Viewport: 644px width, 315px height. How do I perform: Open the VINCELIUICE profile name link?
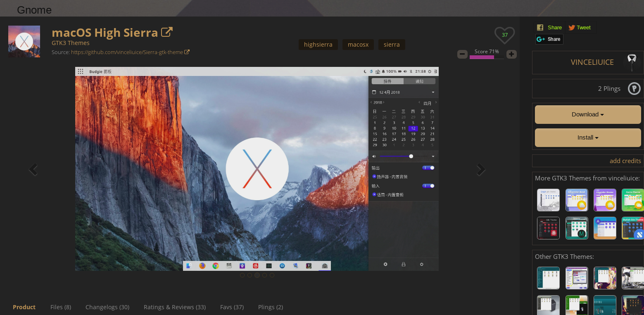(592, 62)
